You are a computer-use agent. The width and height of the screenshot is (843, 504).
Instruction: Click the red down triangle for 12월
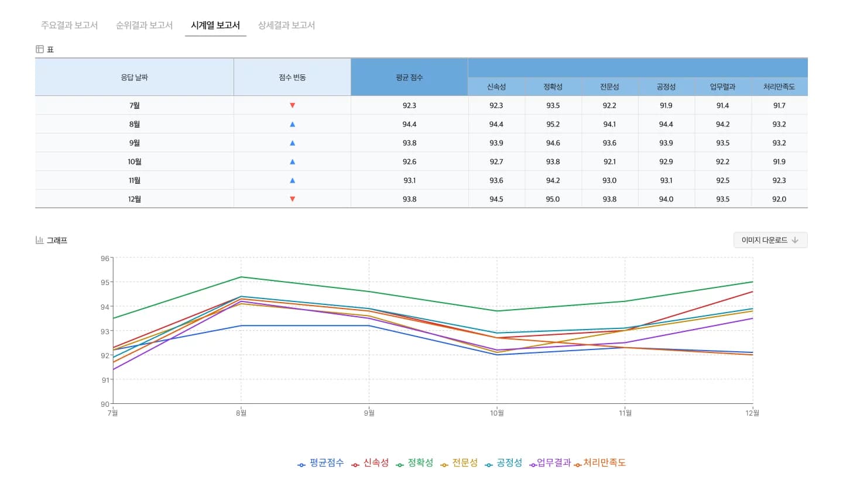click(x=292, y=198)
